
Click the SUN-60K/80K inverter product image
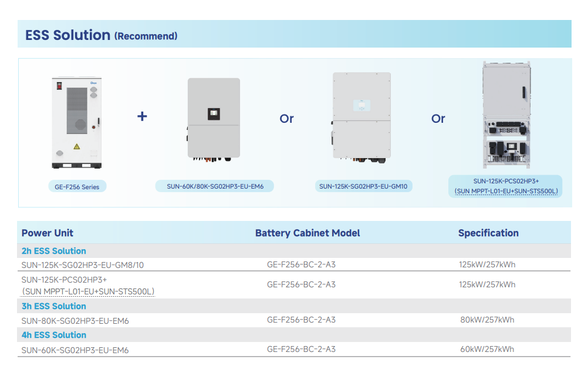(214, 120)
